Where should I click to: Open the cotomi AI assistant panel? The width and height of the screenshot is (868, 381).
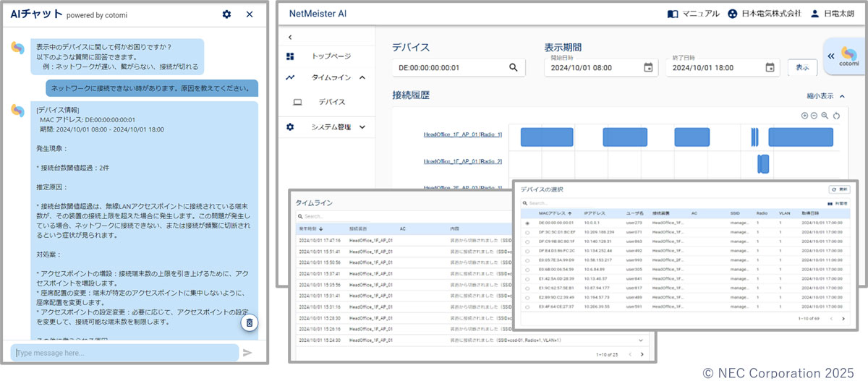click(844, 56)
